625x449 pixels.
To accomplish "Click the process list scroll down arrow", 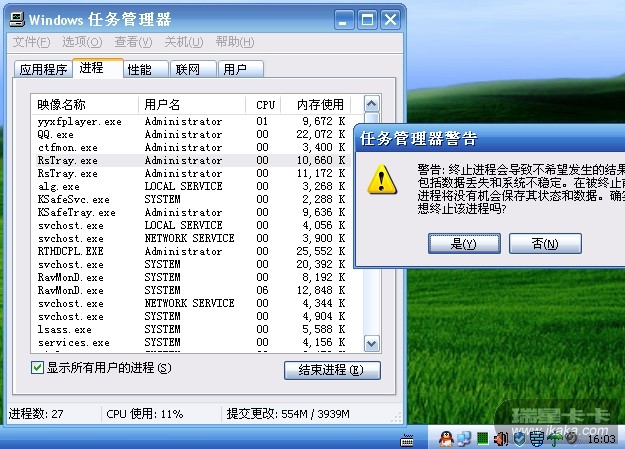I will 371,344.
